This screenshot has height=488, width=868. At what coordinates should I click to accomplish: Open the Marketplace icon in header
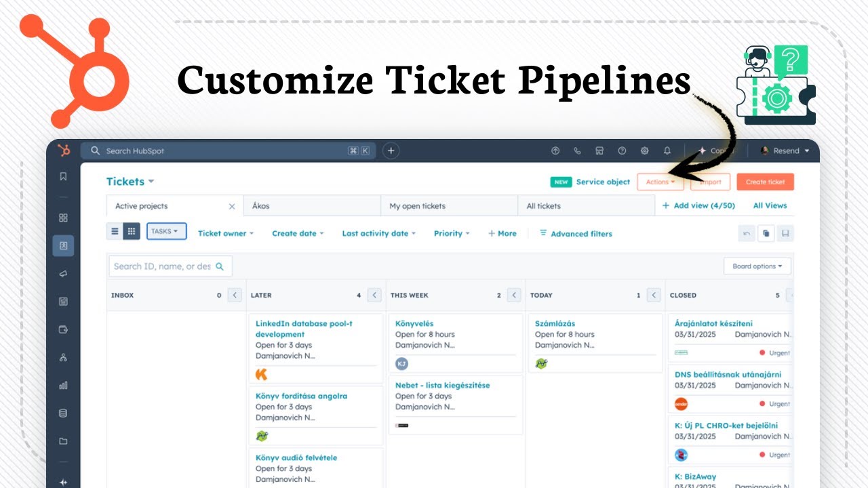[599, 150]
